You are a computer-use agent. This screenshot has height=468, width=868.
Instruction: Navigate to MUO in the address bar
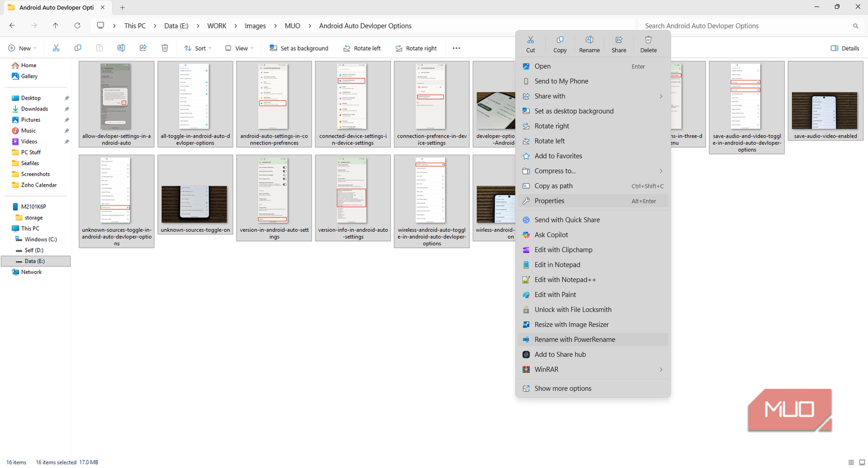[x=292, y=26]
